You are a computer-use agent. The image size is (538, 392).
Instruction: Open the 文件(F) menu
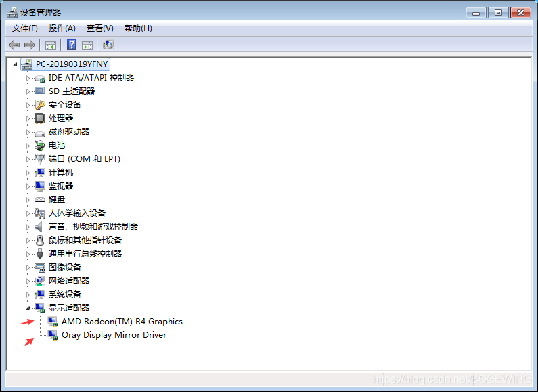click(25, 28)
